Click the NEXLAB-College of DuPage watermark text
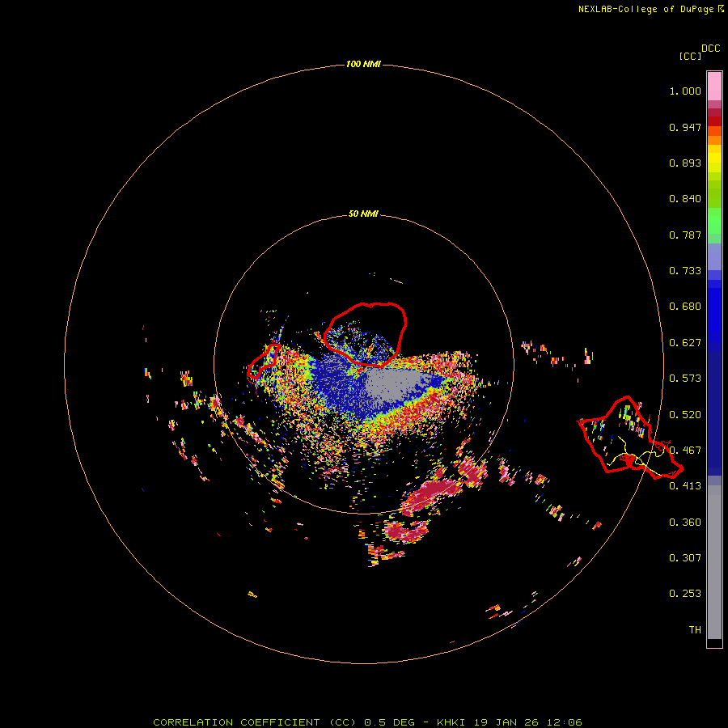Screen dimensions: 728x728 (x=650, y=9)
